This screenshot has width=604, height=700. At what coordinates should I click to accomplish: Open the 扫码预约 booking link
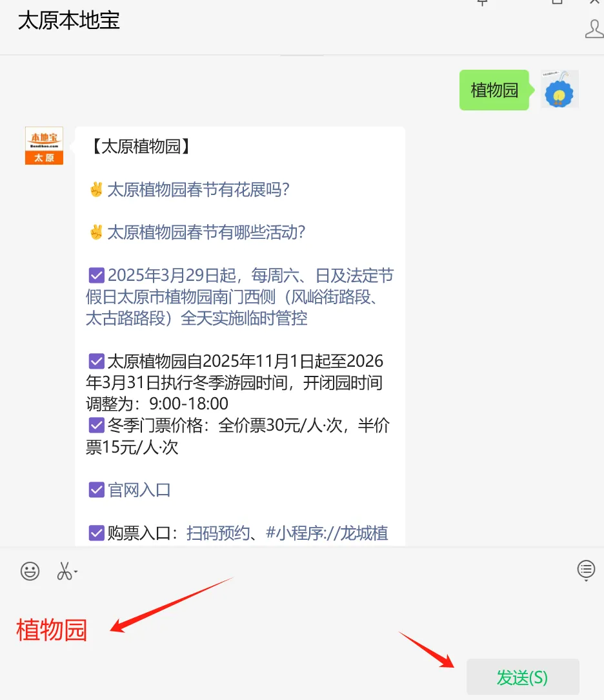tap(217, 533)
